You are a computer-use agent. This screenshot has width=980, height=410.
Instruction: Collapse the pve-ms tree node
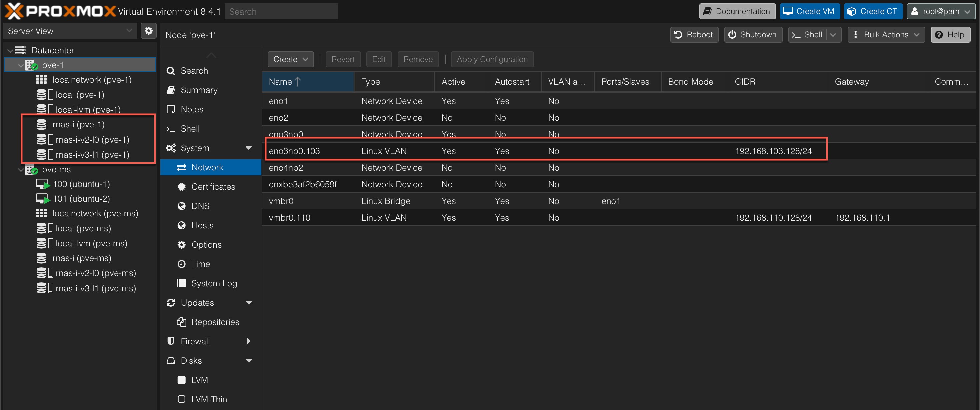tap(21, 169)
